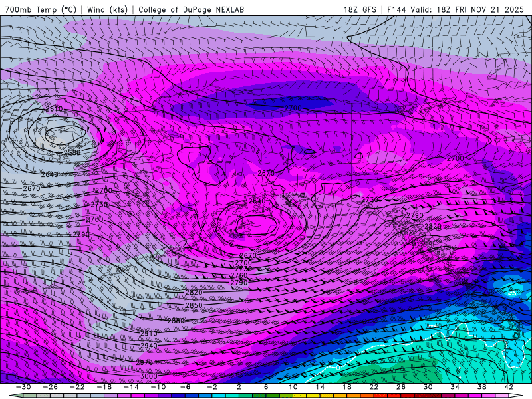The image size is (532, 399).
Task: Click the positive 2 colorbar value
Action: coord(239,387)
